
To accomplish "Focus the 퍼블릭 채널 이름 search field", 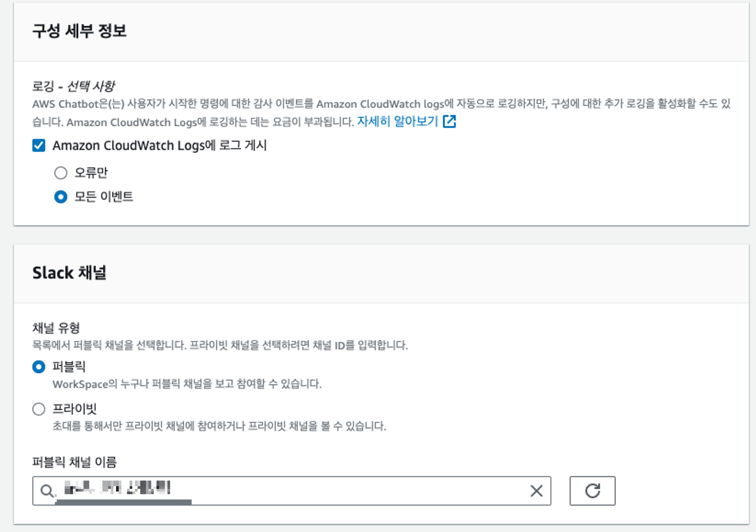I will 340,491.
